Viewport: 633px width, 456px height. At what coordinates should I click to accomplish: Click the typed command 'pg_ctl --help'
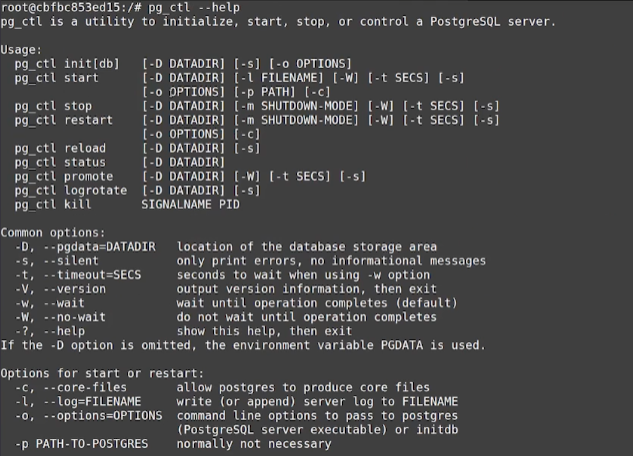click(x=194, y=8)
